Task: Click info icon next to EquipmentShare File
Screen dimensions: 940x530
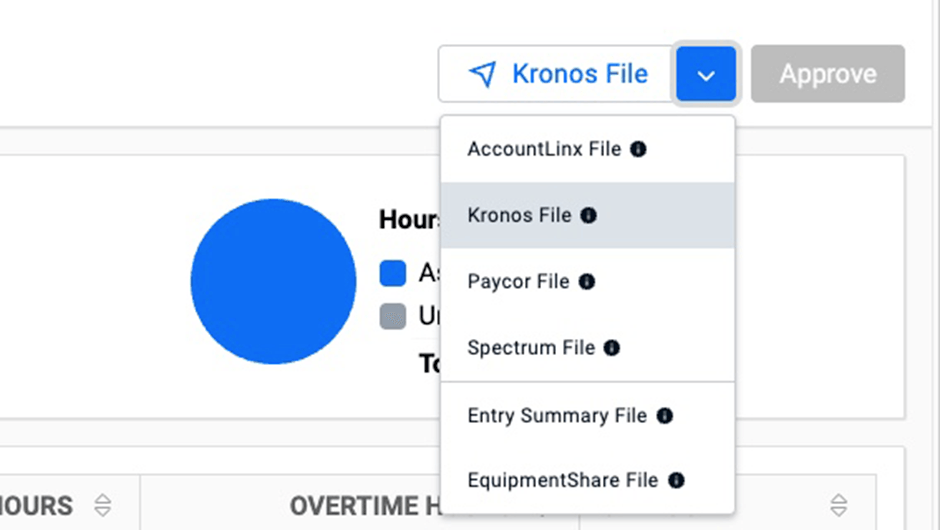Action: pos(676,480)
